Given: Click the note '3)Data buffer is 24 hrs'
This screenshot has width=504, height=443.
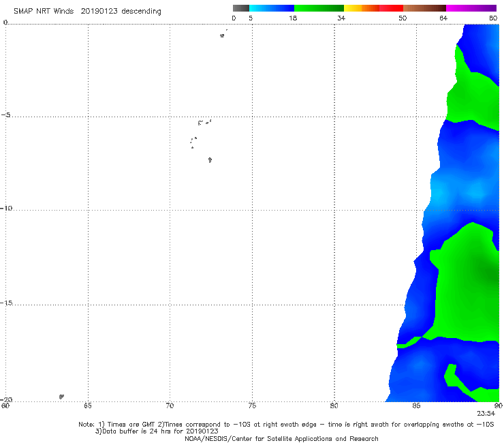Looking at the screenshot, I should pos(157,431).
